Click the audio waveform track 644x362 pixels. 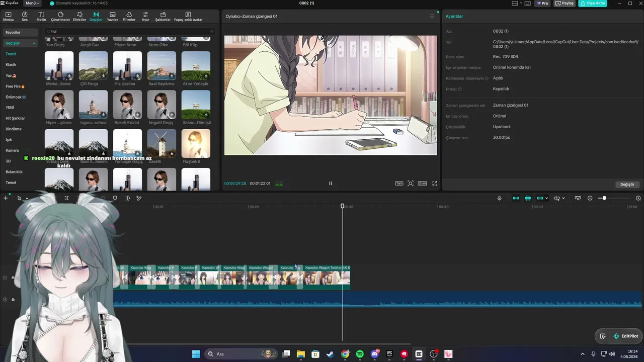click(x=377, y=300)
